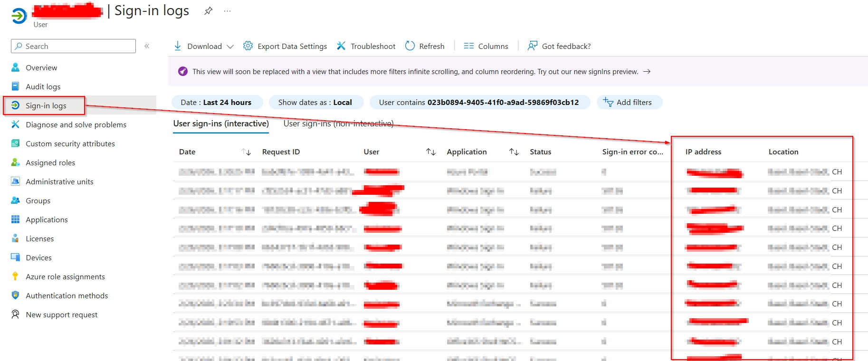Screen dimensions: 868x361
Task: Click the Licenses icon
Action: pyautogui.click(x=15, y=238)
